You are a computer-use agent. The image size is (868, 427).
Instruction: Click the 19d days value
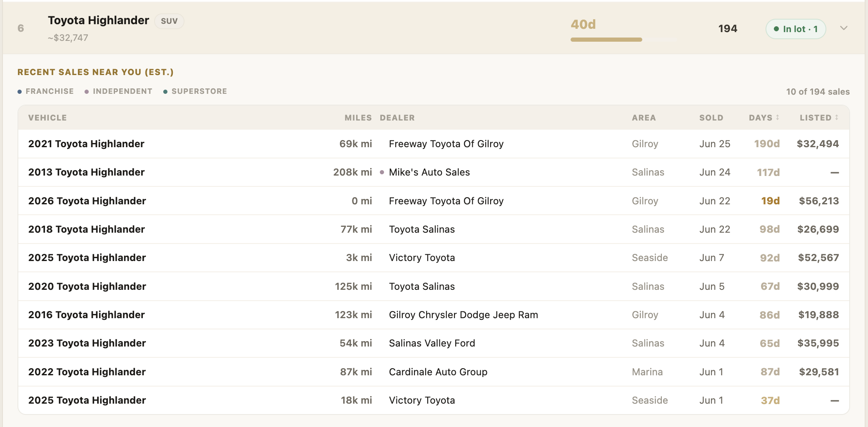coord(771,201)
